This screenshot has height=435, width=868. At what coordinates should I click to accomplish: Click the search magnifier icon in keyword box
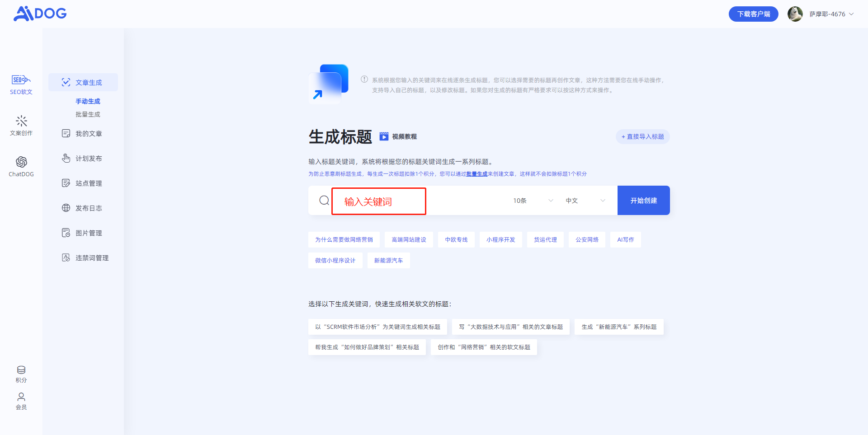pyautogui.click(x=324, y=200)
